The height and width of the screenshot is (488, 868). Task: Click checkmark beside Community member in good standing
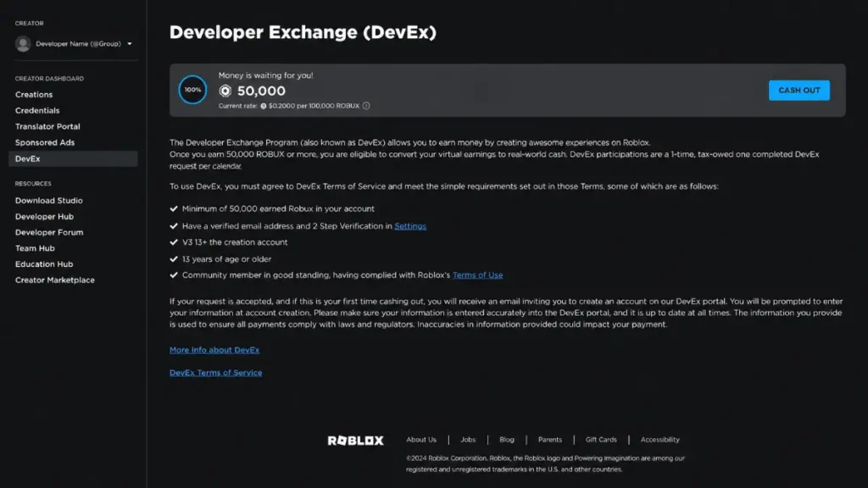[x=174, y=275]
